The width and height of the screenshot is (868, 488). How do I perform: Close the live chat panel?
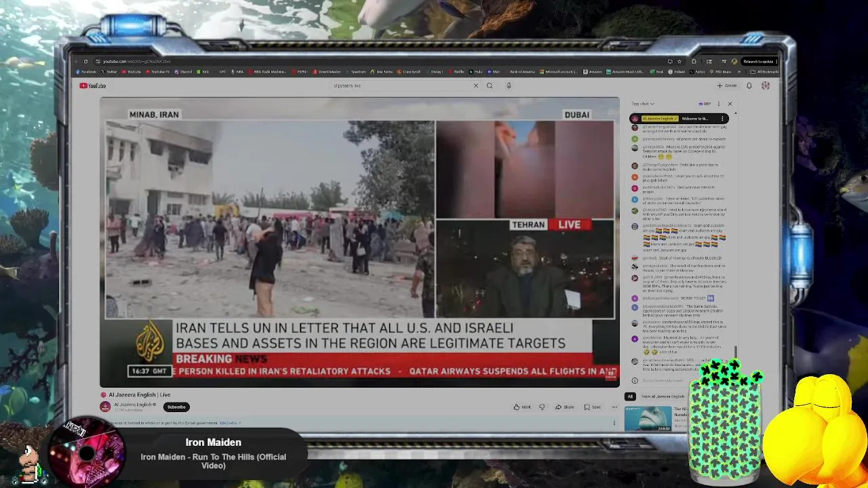tap(730, 104)
